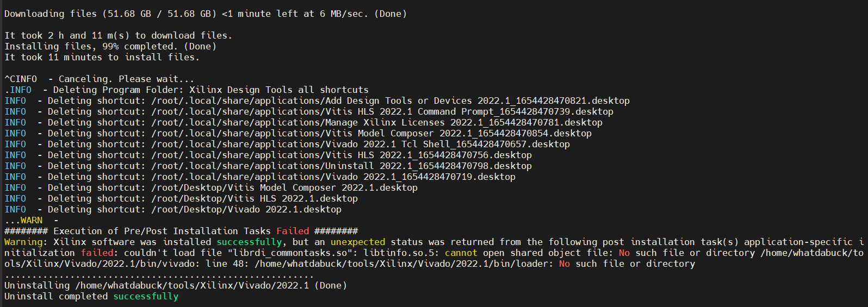Click the "It took 2 h and 11 m(s)" line
868x307 pixels.
[118, 35]
